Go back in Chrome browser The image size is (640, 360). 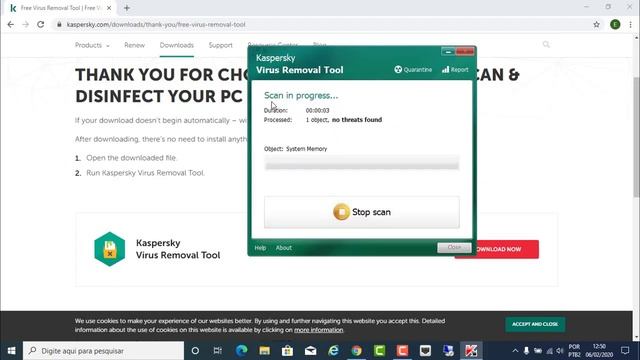point(11,24)
